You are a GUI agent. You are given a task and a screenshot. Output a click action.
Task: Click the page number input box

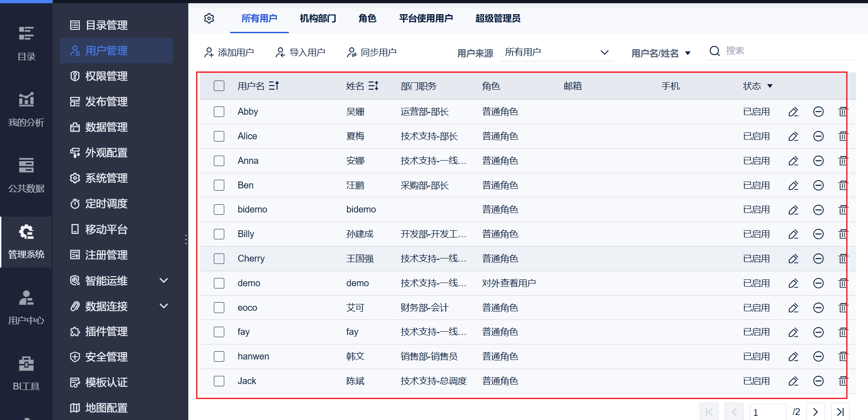coord(767,412)
